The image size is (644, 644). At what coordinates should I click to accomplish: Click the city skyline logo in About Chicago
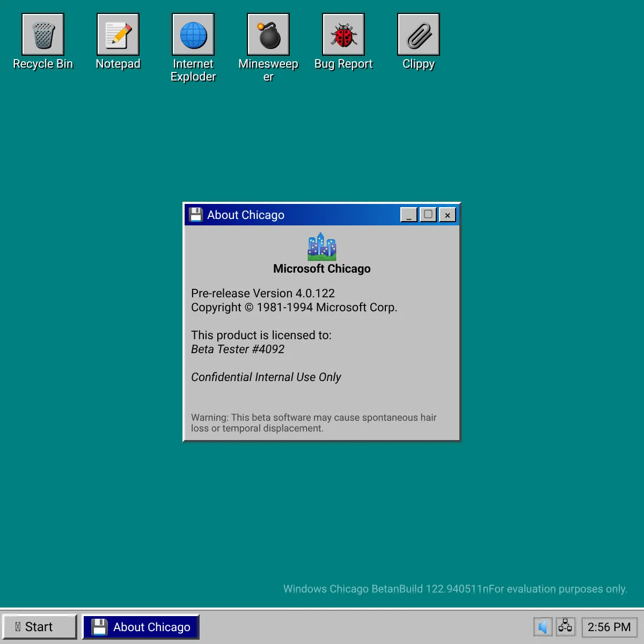(322, 246)
